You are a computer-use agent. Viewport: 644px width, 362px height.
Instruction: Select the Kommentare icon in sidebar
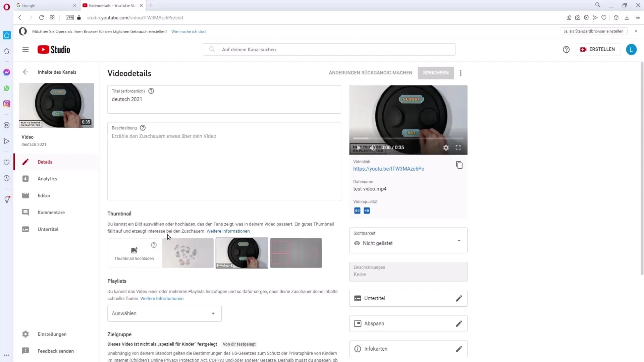click(25, 212)
